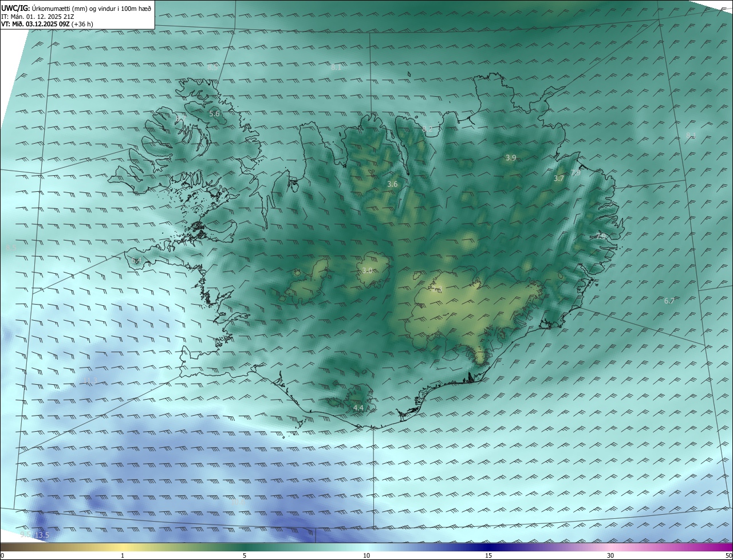Click the 11.3 value over the southwest sea
733x560 pixels.
pos(90,381)
